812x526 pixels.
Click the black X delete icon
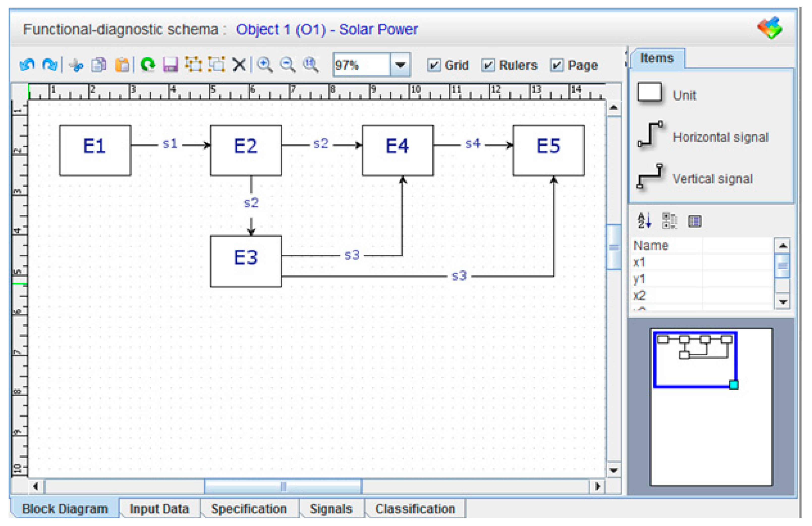pyautogui.click(x=239, y=65)
